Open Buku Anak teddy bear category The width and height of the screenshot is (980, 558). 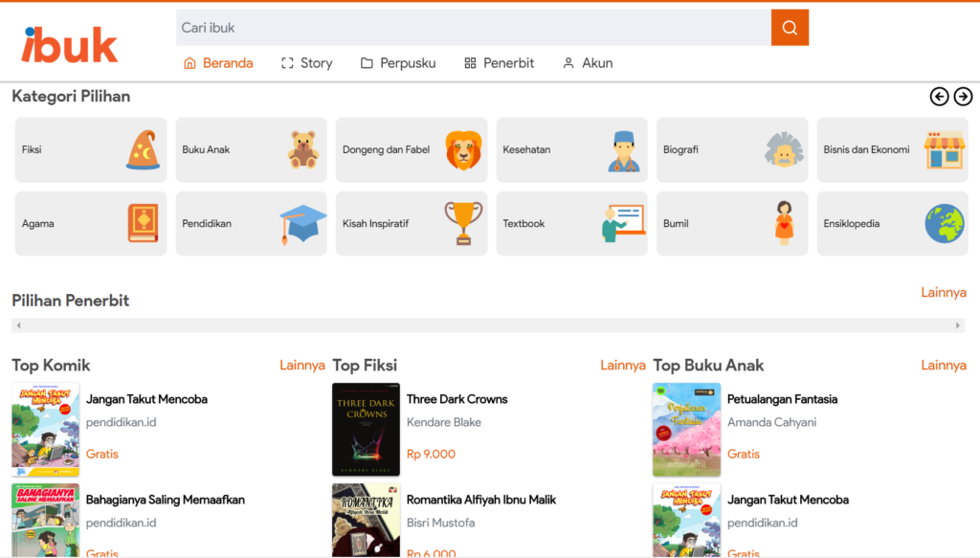click(251, 150)
